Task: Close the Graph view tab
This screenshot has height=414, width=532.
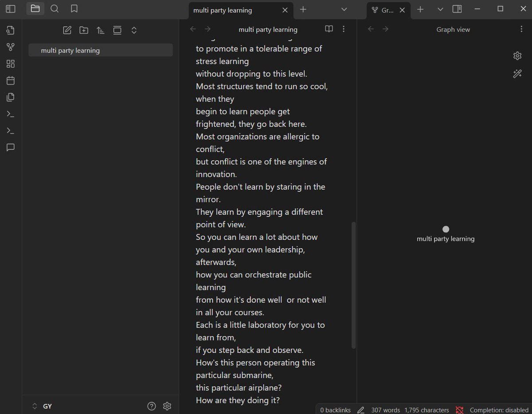Action: click(x=402, y=10)
